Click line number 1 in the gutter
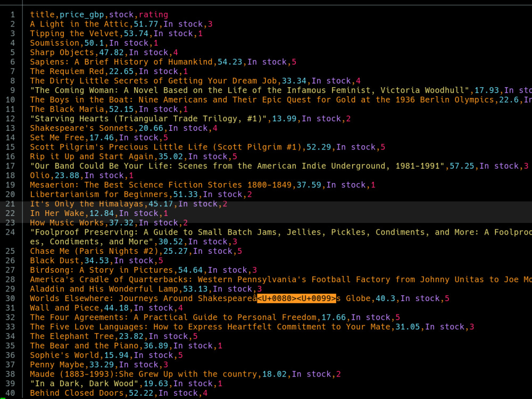The height and width of the screenshot is (399, 532). (13, 14)
